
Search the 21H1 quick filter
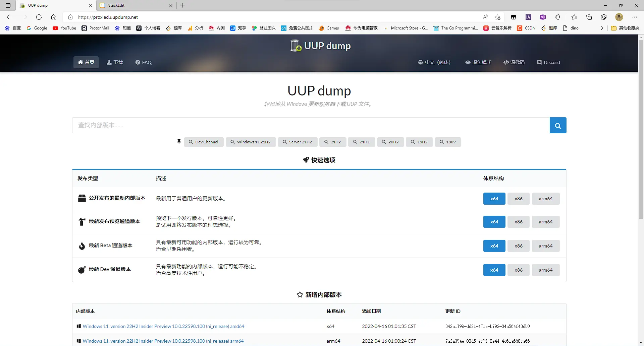pos(362,142)
